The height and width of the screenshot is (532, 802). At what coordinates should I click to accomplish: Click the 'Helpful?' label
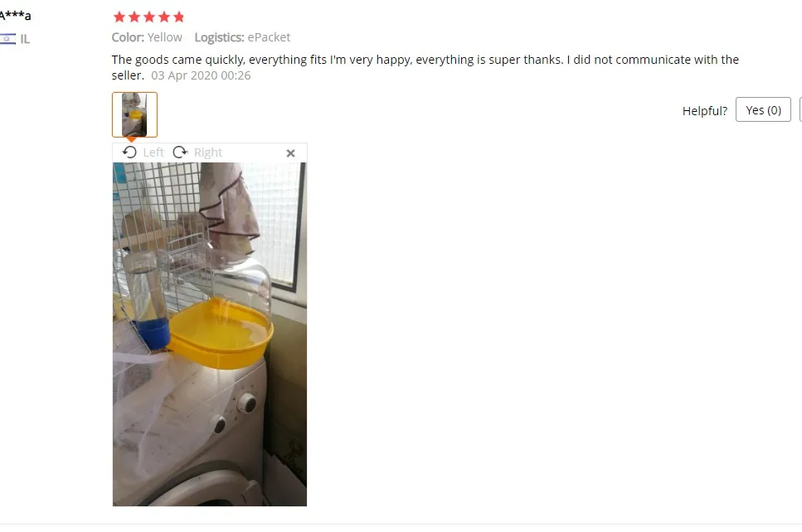(x=704, y=111)
